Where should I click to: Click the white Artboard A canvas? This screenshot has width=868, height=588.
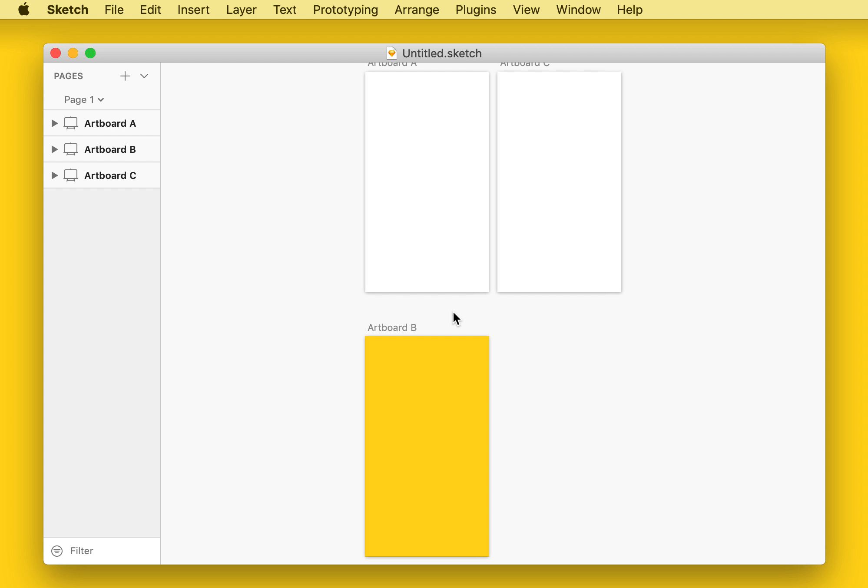pyautogui.click(x=427, y=182)
